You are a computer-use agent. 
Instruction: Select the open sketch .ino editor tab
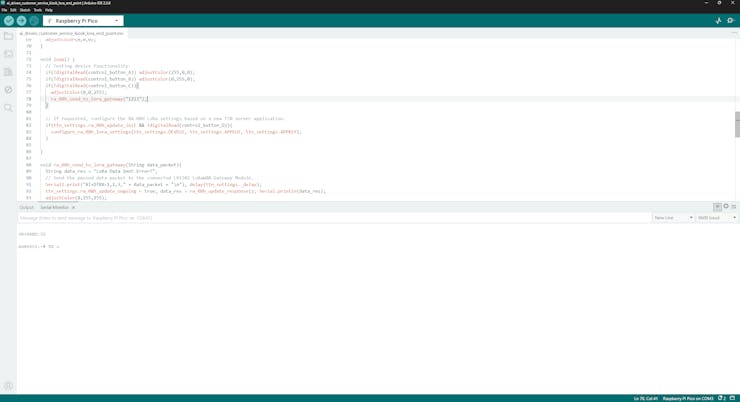pyautogui.click(x=71, y=34)
